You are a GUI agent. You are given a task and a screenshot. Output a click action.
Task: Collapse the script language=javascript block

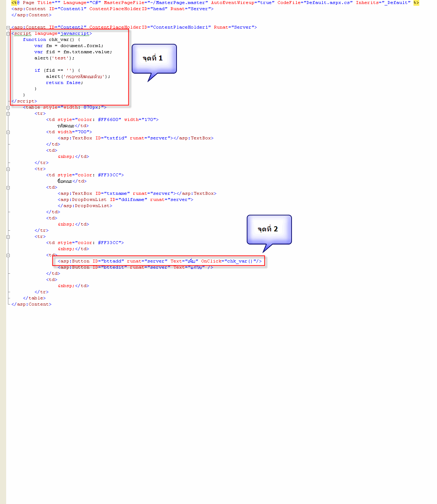click(8, 34)
